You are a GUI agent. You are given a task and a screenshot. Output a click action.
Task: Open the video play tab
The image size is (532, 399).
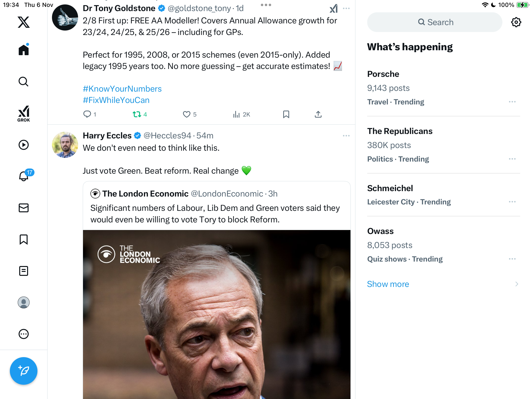coord(24,145)
